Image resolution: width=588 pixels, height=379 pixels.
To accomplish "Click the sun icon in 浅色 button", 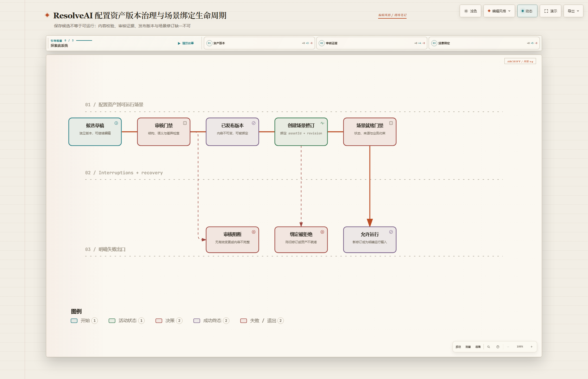I will pyautogui.click(x=466, y=11).
